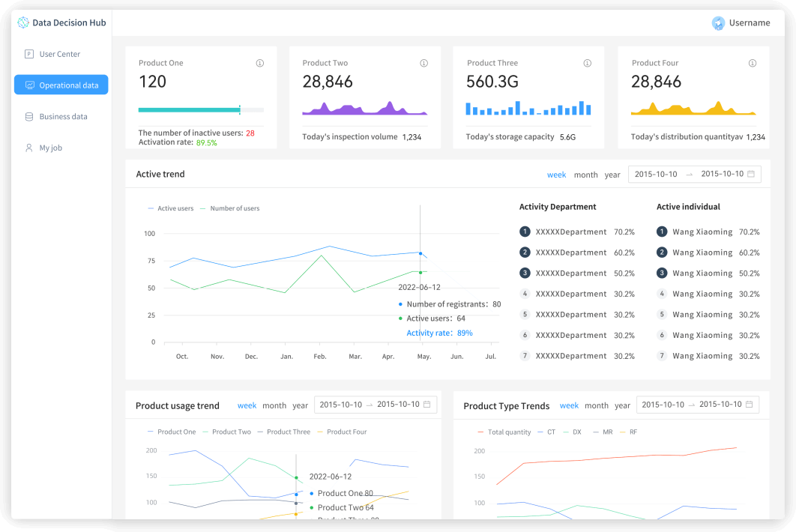The image size is (796, 532).
Task: Open User Center in the sidebar
Action: [x=59, y=54]
